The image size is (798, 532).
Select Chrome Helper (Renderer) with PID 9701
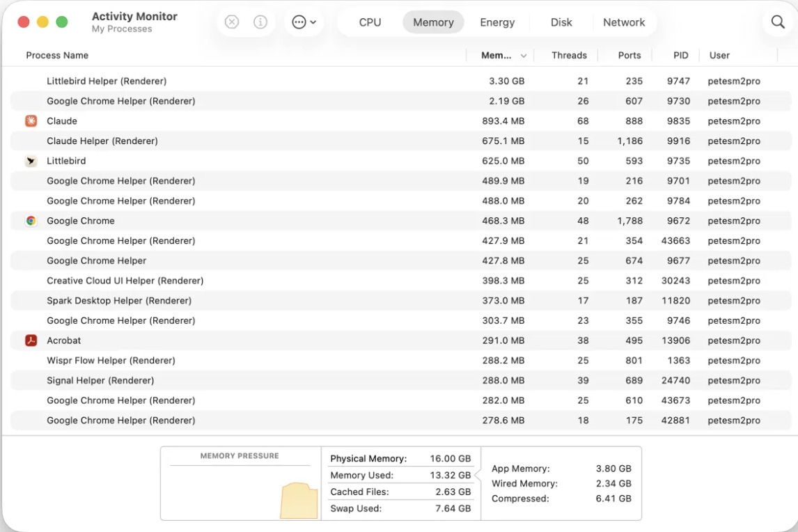click(x=400, y=181)
